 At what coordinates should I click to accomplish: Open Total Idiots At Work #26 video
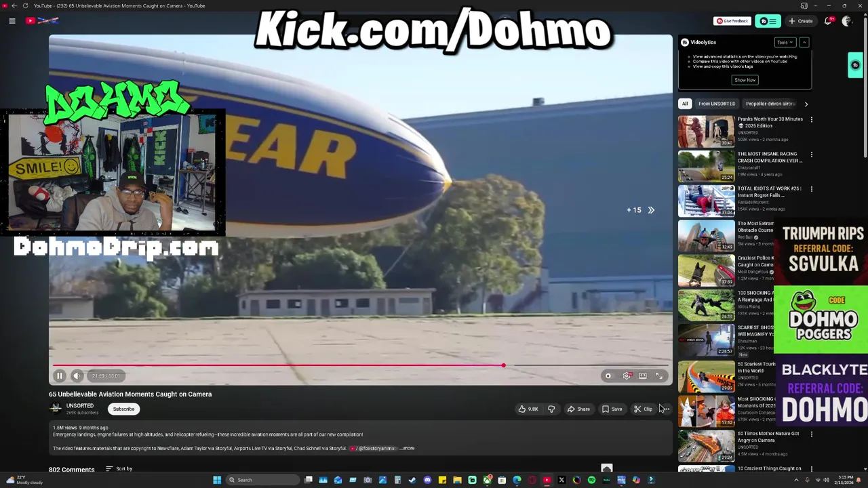(706, 201)
